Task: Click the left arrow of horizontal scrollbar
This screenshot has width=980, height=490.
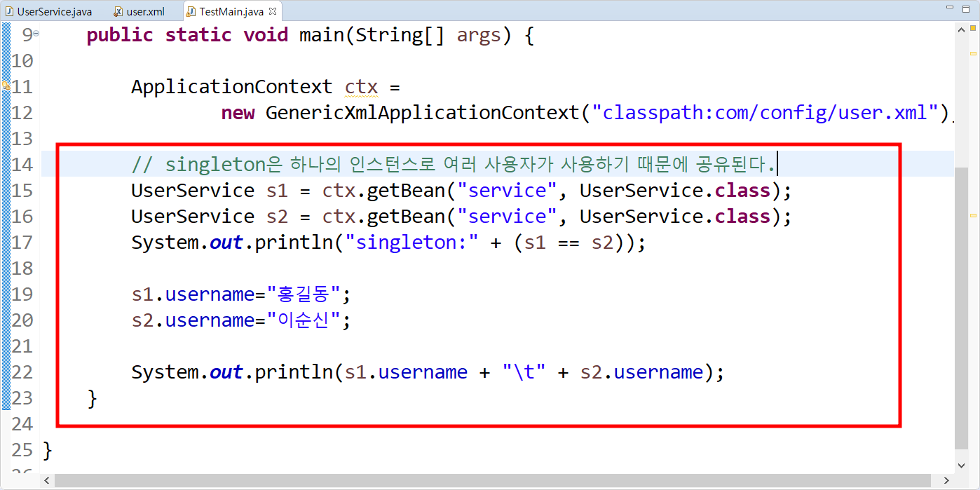Action: (48, 480)
